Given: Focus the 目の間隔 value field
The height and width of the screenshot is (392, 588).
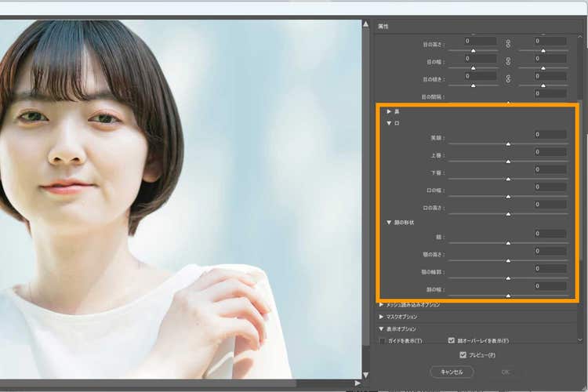Looking at the screenshot, I should [x=550, y=93].
